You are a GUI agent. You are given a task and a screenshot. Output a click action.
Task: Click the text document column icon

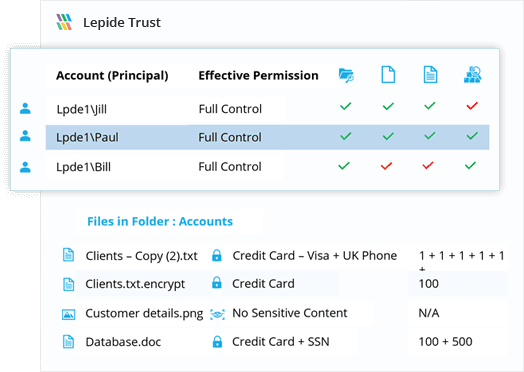pos(430,75)
